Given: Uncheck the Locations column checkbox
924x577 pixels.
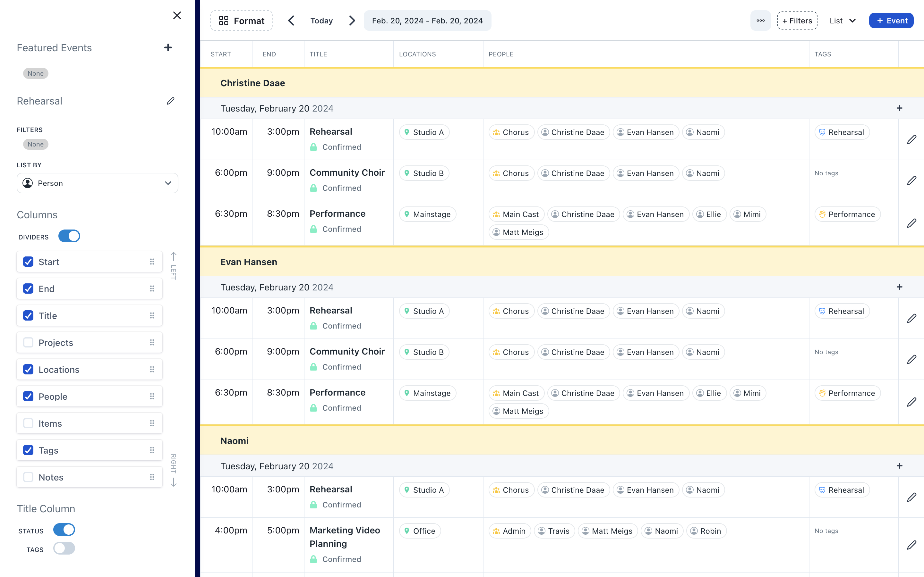Looking at the screenshot, I should pos(28,369).
